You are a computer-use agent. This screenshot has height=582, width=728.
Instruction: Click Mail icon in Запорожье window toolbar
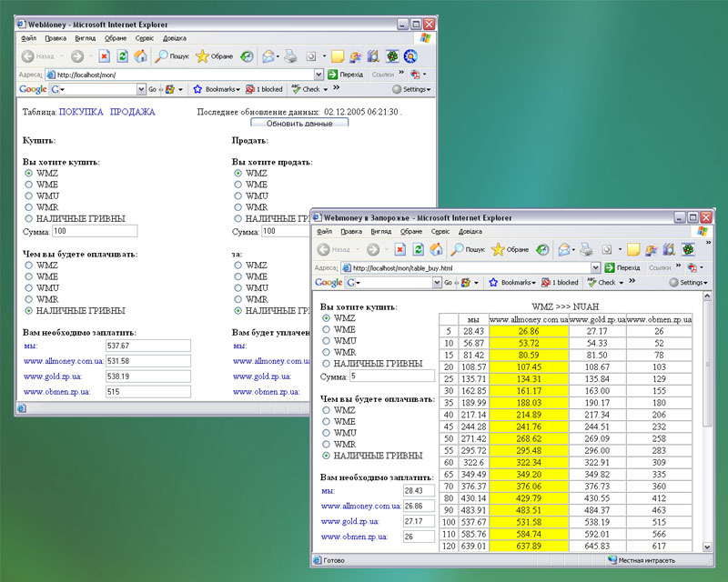pos(563,250)
